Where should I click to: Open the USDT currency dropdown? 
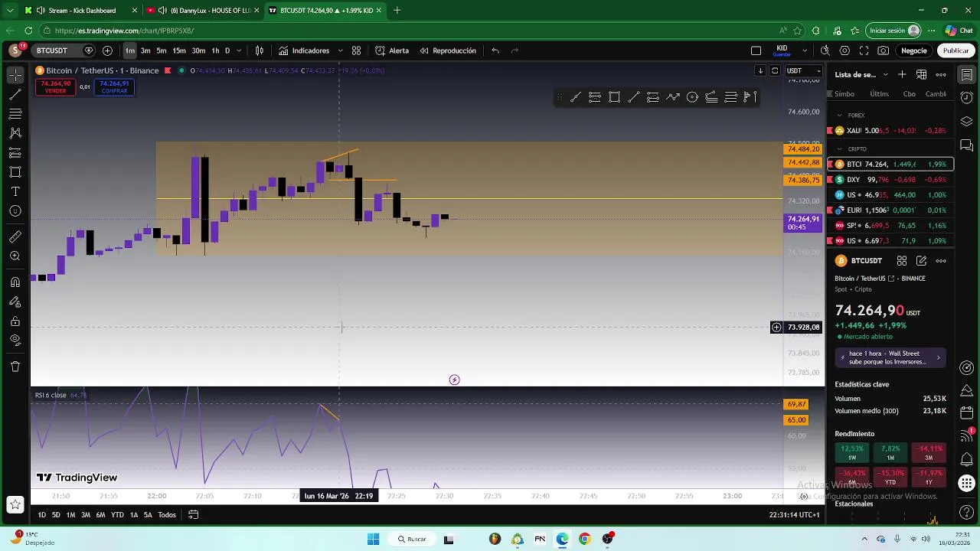tap(804, 70)
